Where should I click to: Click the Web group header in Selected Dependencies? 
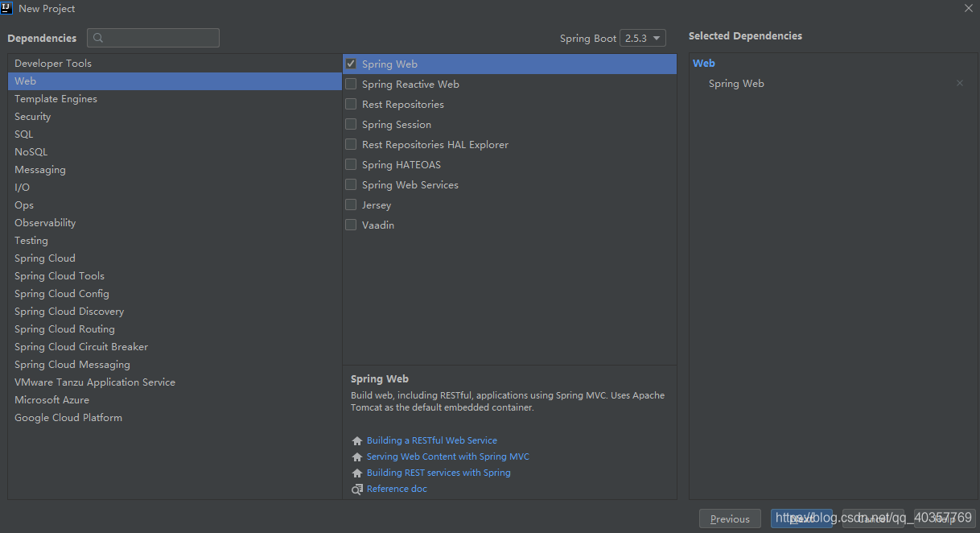pos(704,63)
